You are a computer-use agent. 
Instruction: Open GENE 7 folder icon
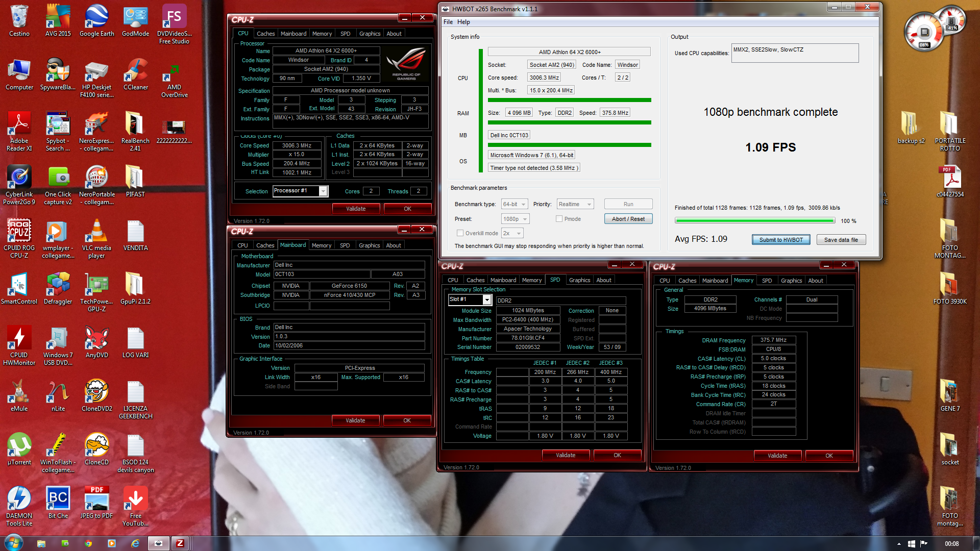point(950,396)
